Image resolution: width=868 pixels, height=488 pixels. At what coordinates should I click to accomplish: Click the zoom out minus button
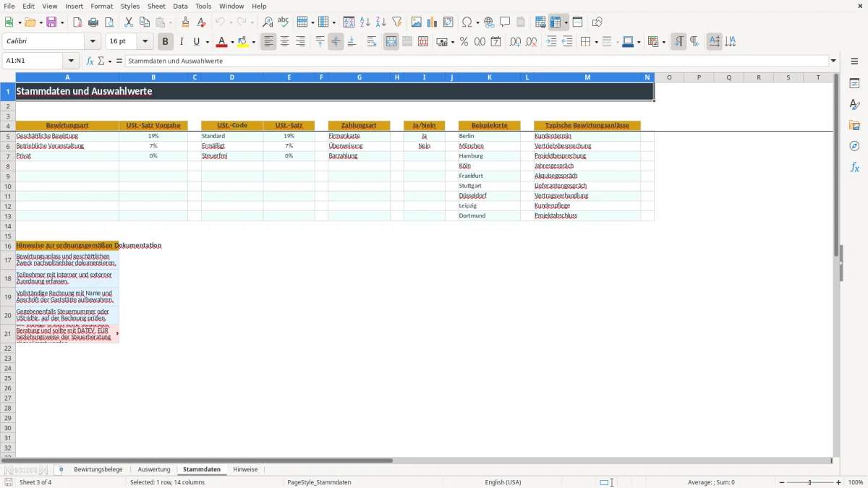click(x=780, y=482)
